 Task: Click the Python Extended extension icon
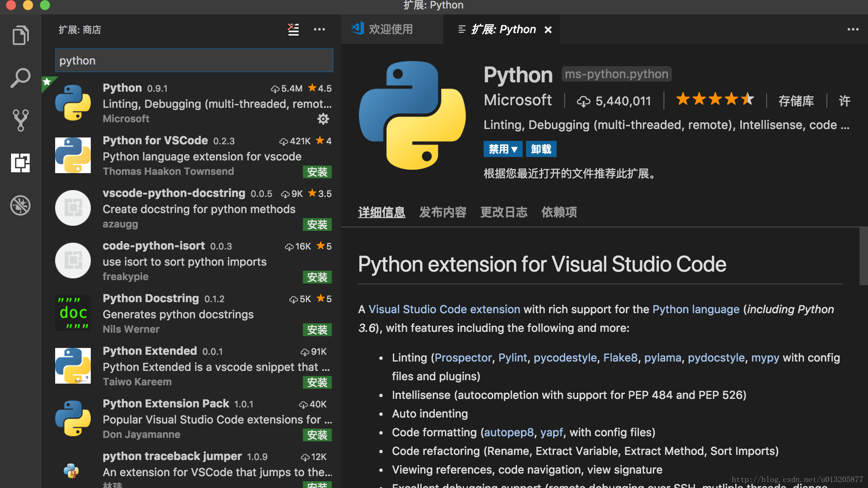[x=73, y=365]
